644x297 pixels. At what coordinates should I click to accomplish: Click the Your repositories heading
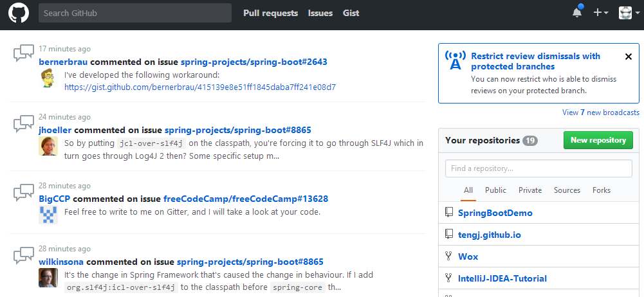pos(483,140)
